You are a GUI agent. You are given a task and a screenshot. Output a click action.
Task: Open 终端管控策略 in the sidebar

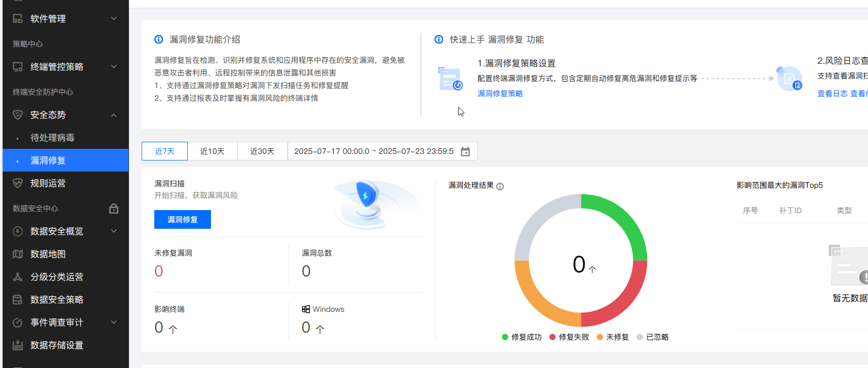point(66,67)
